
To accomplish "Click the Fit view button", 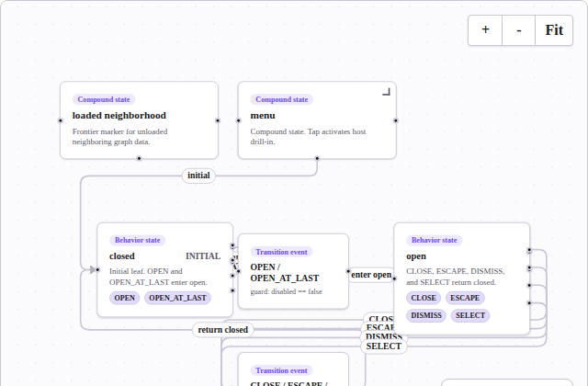I will click(x=554, y=30).
